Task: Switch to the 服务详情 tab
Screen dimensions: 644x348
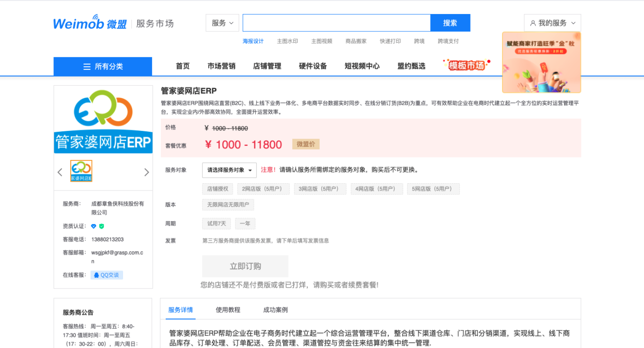Action: coord(180,310)
